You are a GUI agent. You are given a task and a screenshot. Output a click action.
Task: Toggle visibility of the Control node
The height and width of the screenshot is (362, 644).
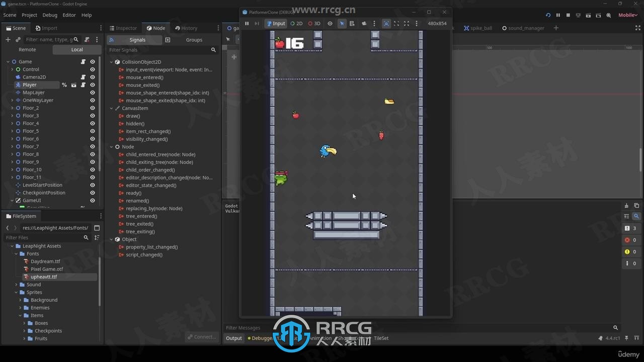(93, 69)
